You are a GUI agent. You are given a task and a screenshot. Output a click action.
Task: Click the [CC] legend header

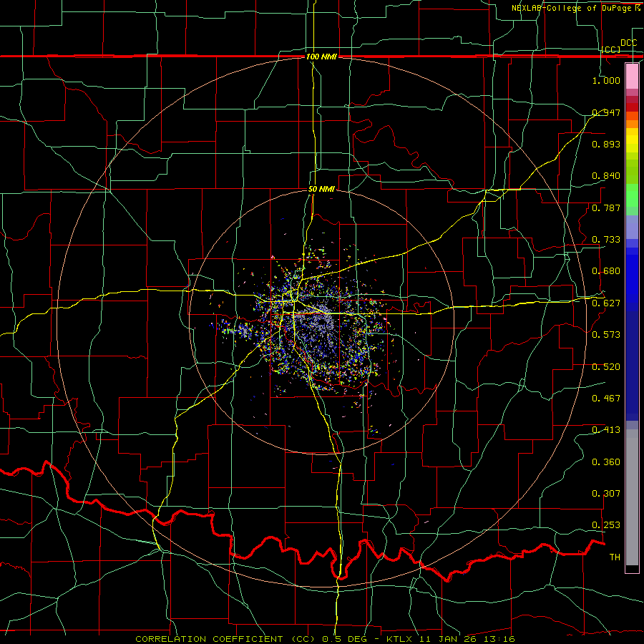pos(611,49)
